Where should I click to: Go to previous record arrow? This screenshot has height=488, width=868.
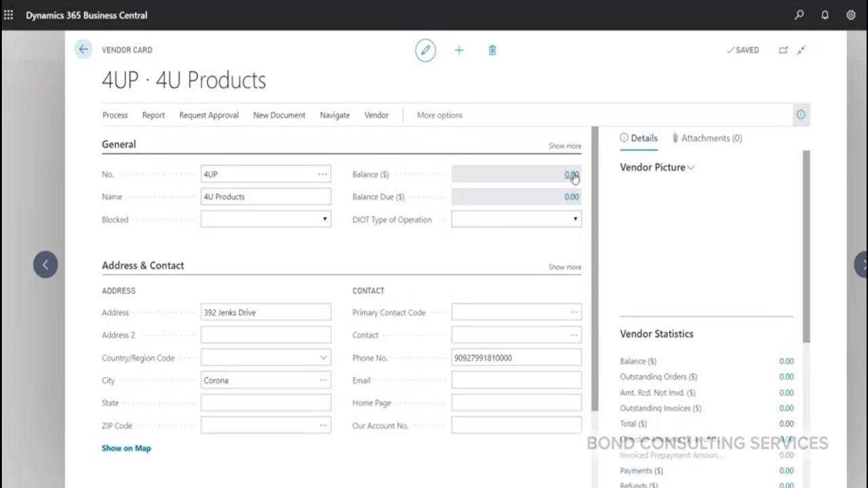[45, 264]
